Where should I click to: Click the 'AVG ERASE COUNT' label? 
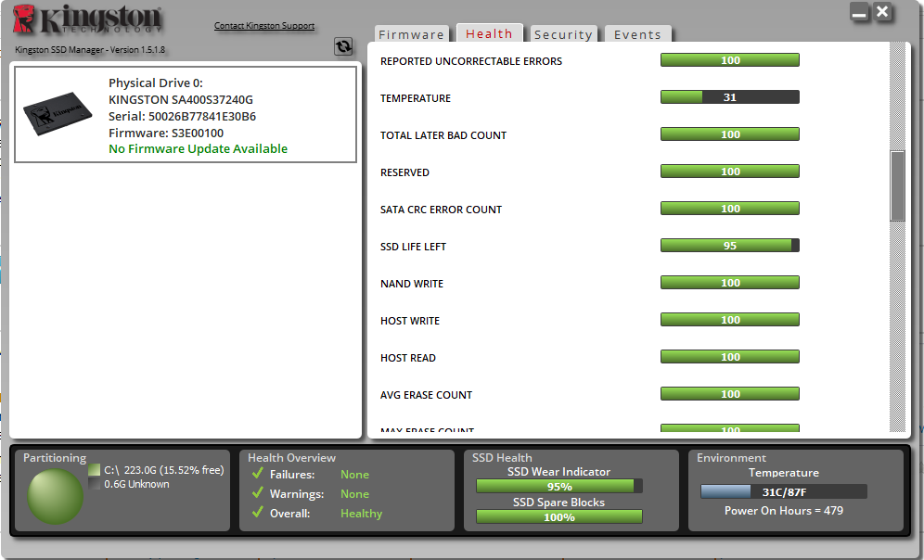[426, 395]
